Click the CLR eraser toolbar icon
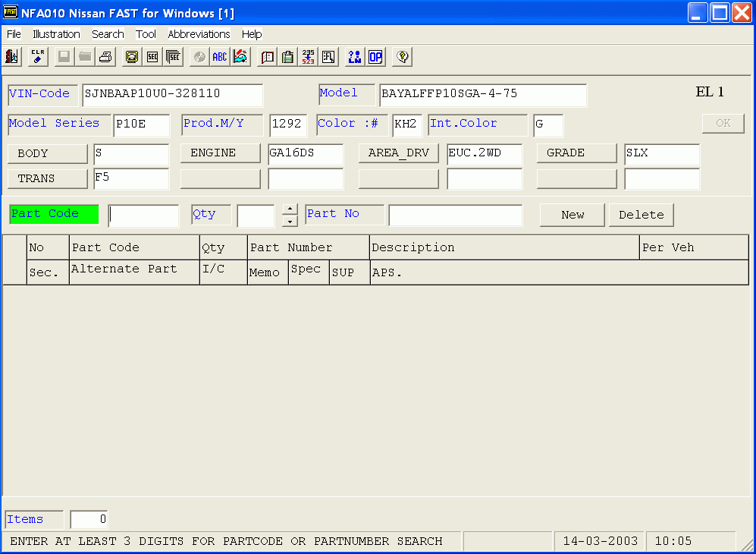The width and height of the screenshot is (756, 554). pyautogui.click(x=38, y=57)
